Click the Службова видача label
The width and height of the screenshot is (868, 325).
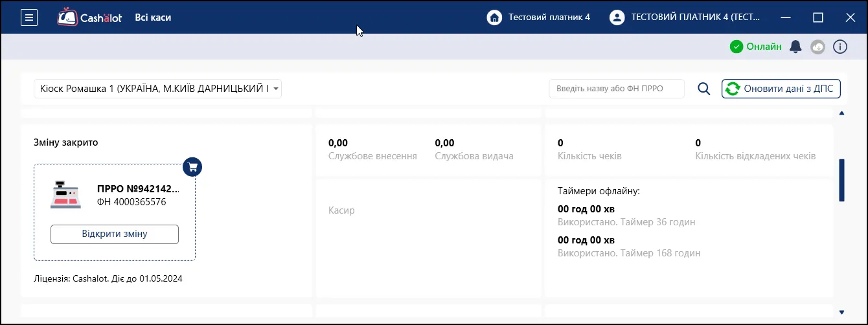tap(474, 156)
